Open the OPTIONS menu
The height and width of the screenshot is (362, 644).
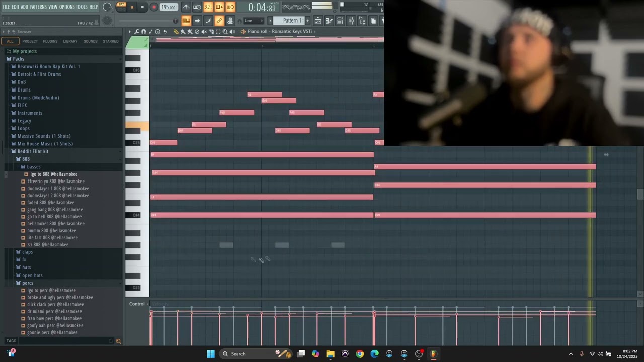click(x=67, y=7)
